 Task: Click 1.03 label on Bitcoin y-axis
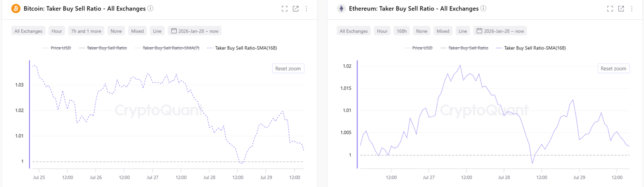pos(19,85)
